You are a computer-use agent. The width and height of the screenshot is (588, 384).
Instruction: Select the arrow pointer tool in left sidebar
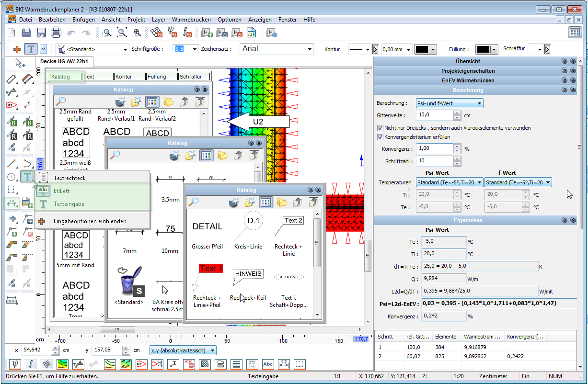[x=20, y=63]
